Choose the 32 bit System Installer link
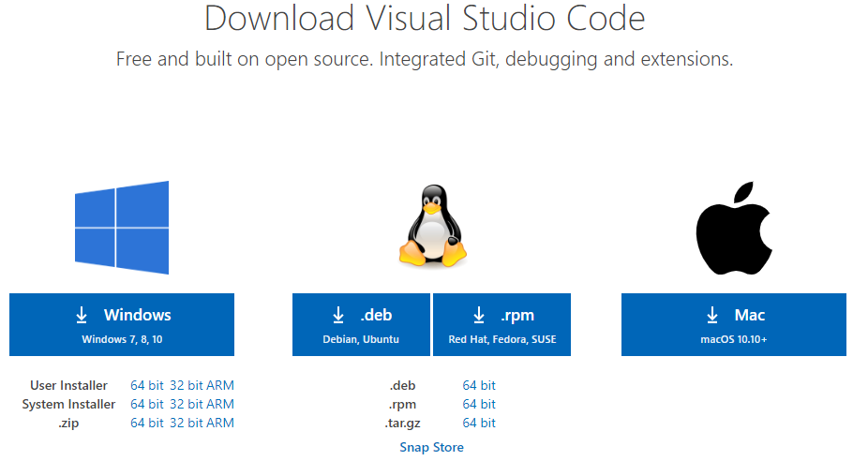Screen dimensions: 868x461 pos(187,404)
